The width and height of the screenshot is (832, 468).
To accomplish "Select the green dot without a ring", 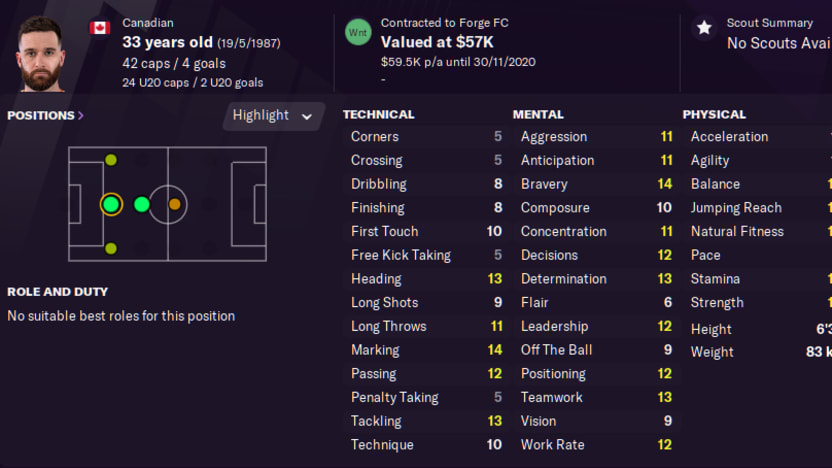I will pos(142,205).
